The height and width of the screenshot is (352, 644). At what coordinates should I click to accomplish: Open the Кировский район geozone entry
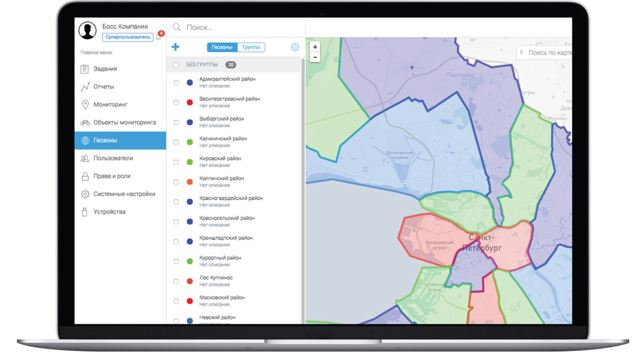pos(221,158)
